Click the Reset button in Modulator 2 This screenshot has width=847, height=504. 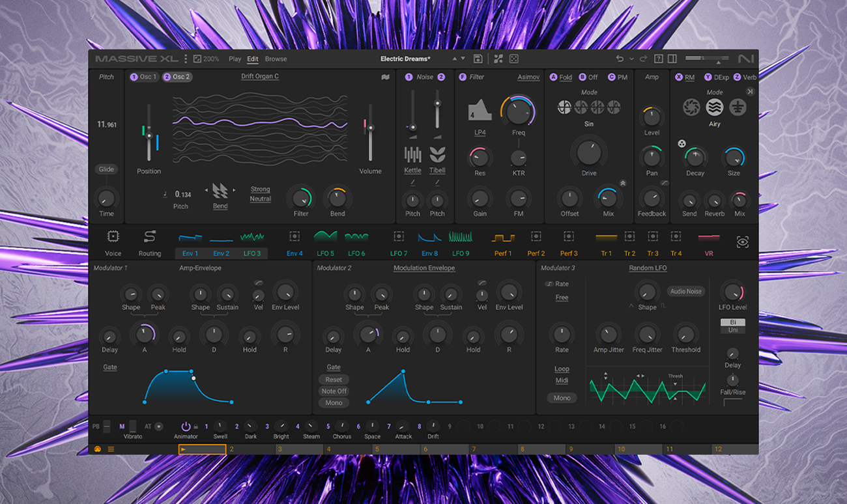(x=334, y=380)
